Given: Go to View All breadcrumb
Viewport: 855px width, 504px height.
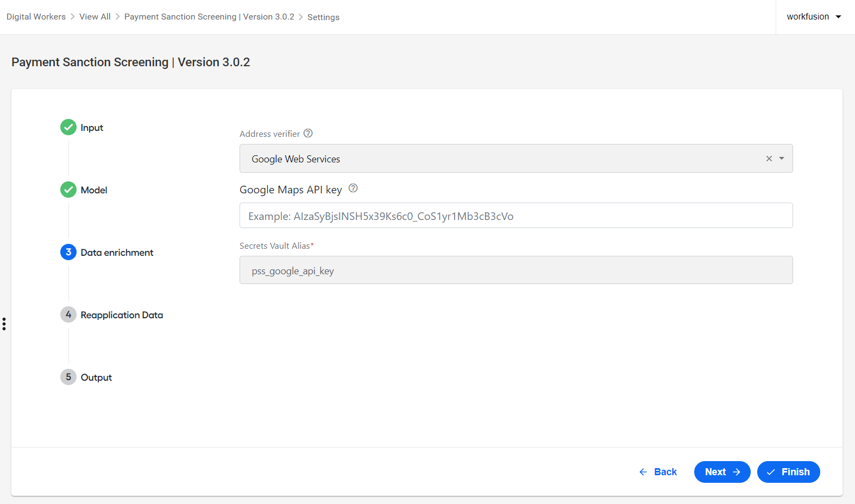Looking at the screenshot, I should (95, 17).
